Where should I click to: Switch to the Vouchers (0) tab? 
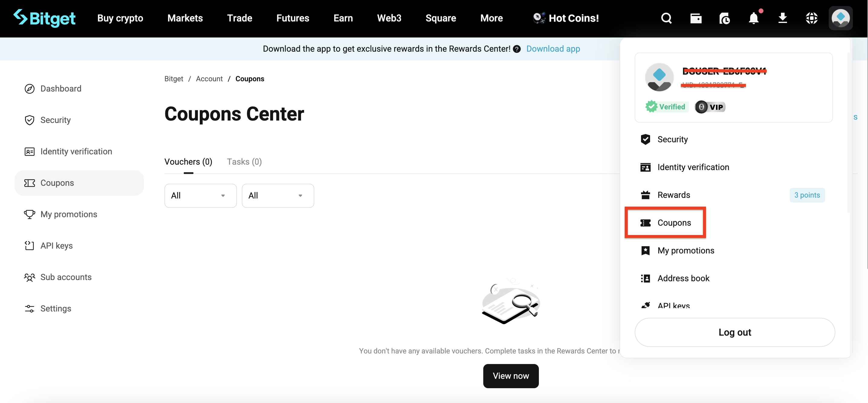188,162
